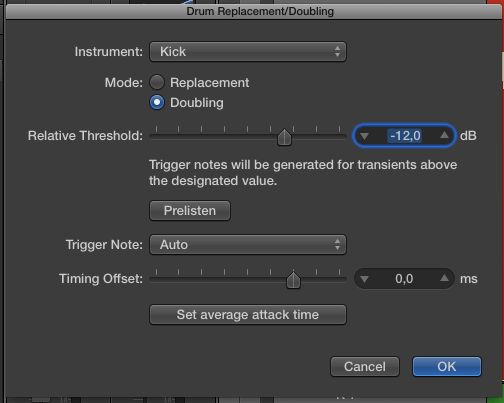Screen dimensions: 504x403
Task: Open the Instrument dropdown showing Kick
Action: click(x=248, y=52)
